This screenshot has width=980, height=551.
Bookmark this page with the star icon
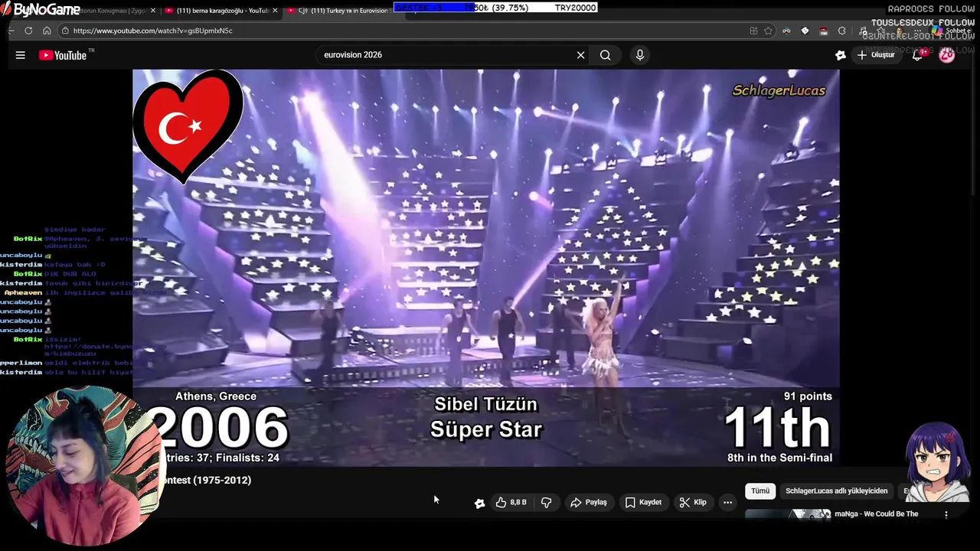(x=768, y=31)
